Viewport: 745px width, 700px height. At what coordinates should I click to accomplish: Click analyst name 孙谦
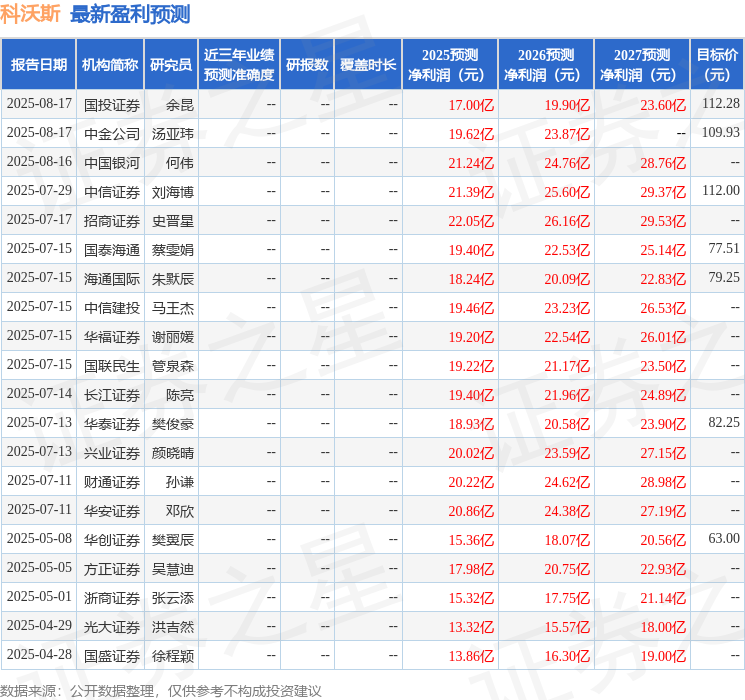180,481
